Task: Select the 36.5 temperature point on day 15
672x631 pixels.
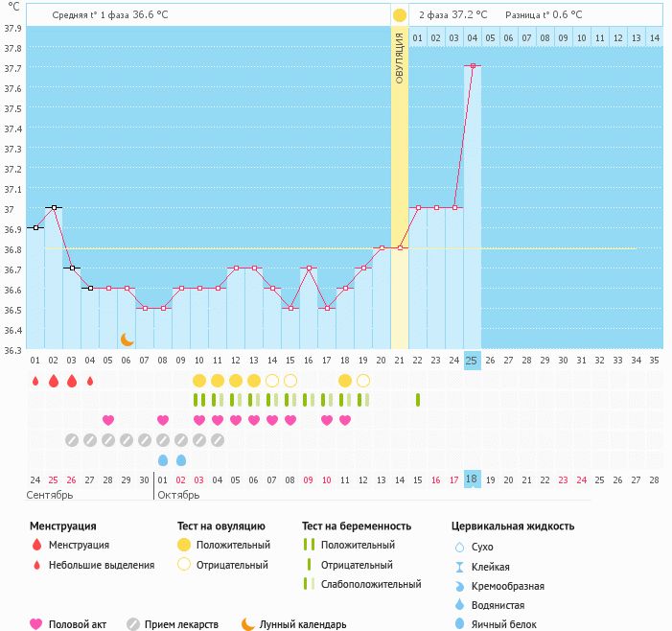Action: point(290,308)
